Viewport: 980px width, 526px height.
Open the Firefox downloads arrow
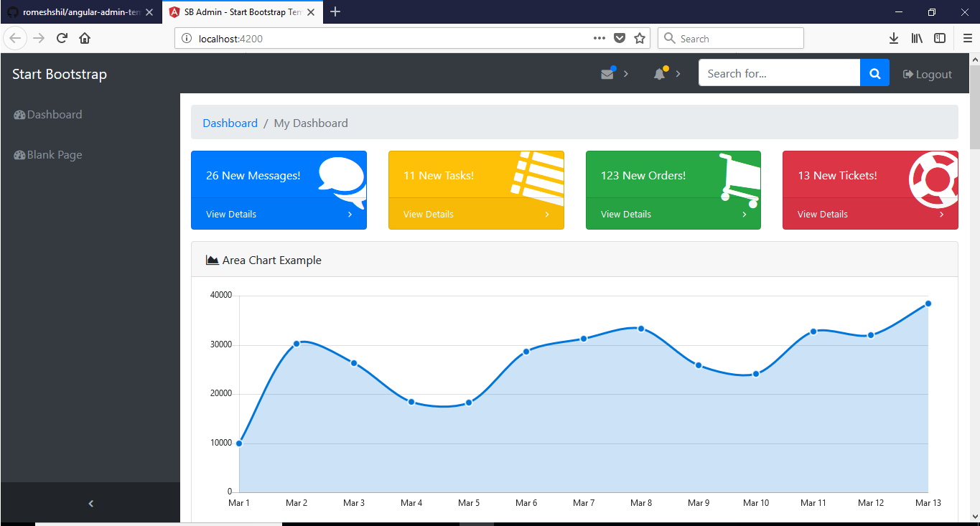point(894,39)
